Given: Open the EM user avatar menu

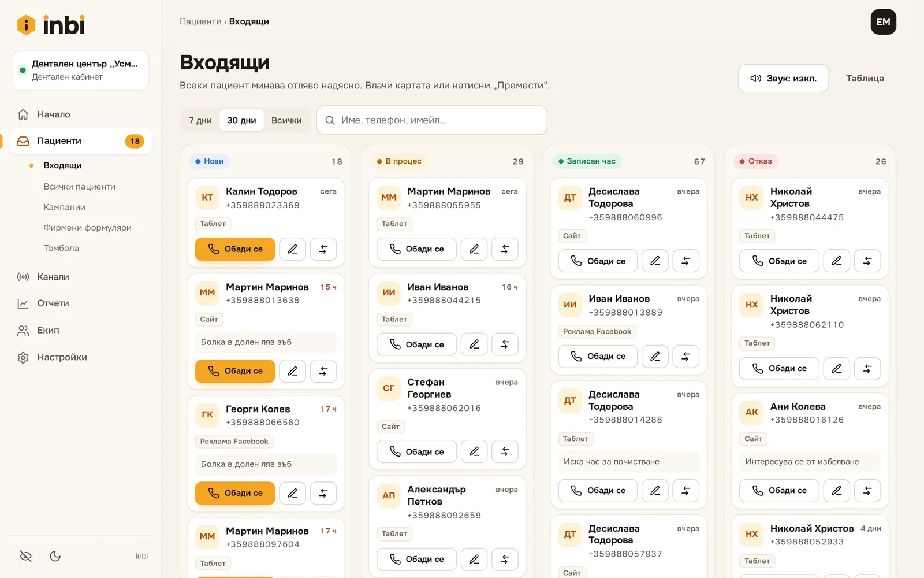Looking at the screenshot, I should 884,22.
